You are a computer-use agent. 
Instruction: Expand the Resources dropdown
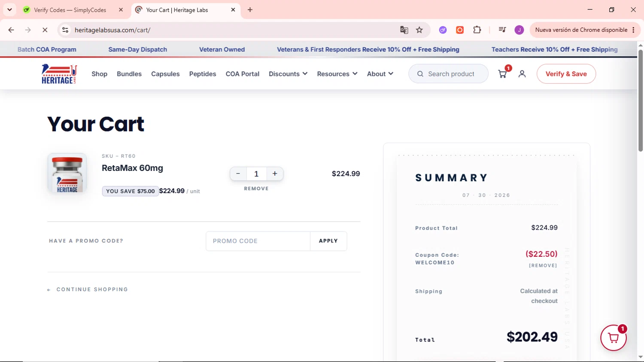[x=337, y=74]
